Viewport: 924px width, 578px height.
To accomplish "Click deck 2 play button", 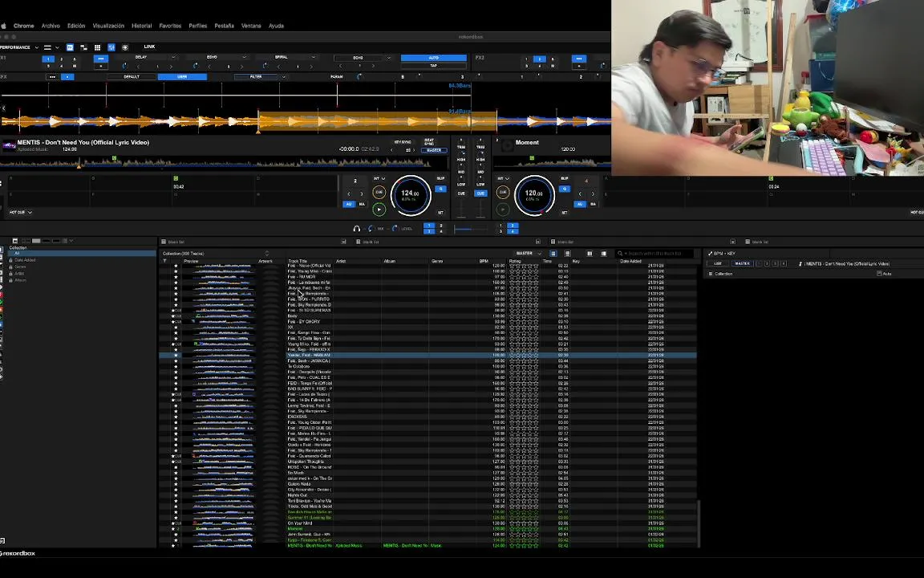I will 503,209.
